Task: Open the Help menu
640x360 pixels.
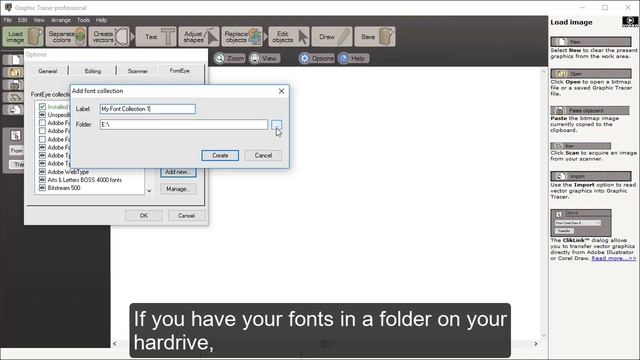Action: coord(101,20)
